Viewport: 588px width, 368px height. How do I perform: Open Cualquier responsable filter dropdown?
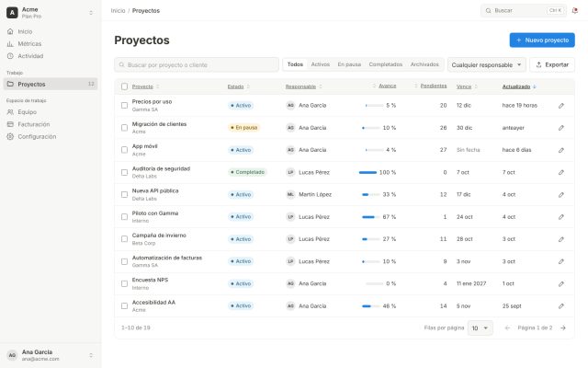click(x=486, y=65)
